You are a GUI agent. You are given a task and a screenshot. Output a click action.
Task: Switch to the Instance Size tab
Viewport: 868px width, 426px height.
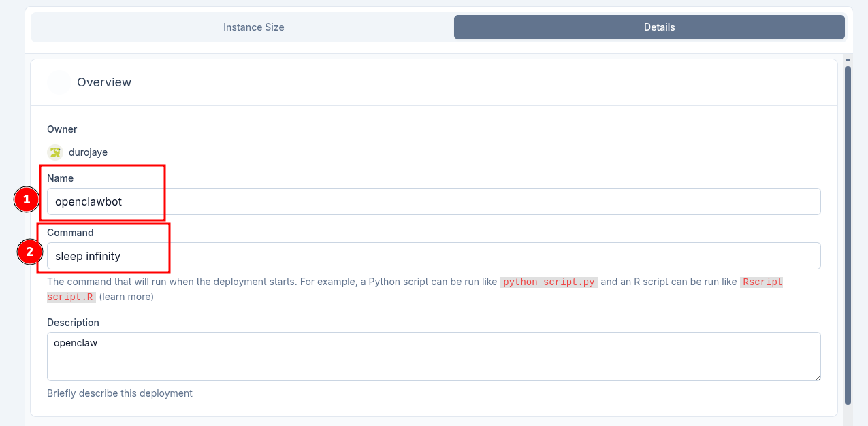[x=254, y=27]
